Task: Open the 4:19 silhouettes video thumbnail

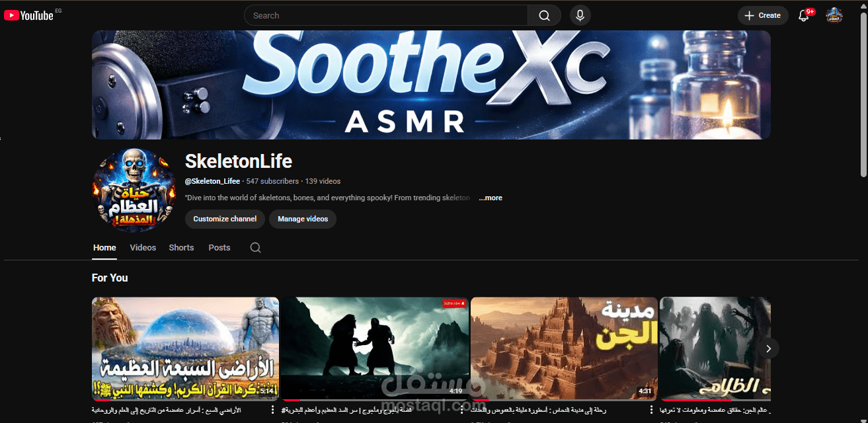Action: tap(374, 349)
